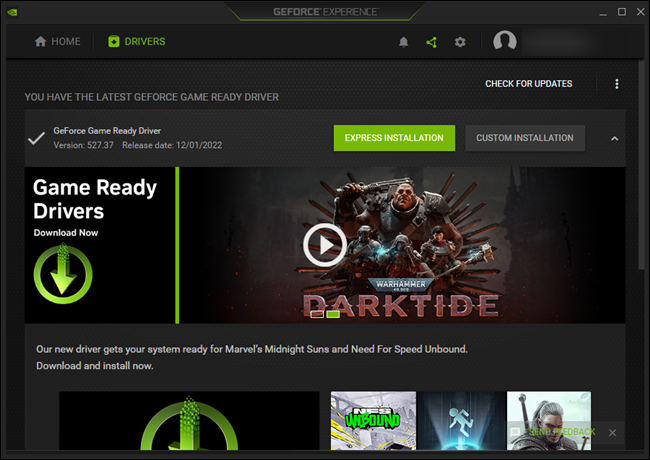
Task: Open the HOME tab
Action: coord(58,41)
